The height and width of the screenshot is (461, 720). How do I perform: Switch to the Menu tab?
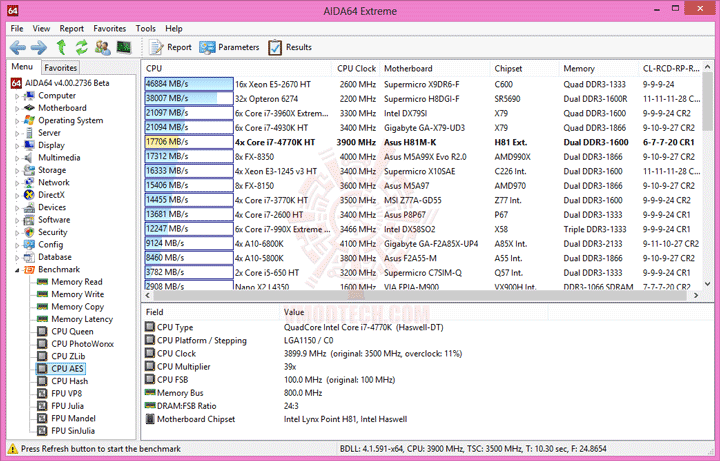point(22,67)
